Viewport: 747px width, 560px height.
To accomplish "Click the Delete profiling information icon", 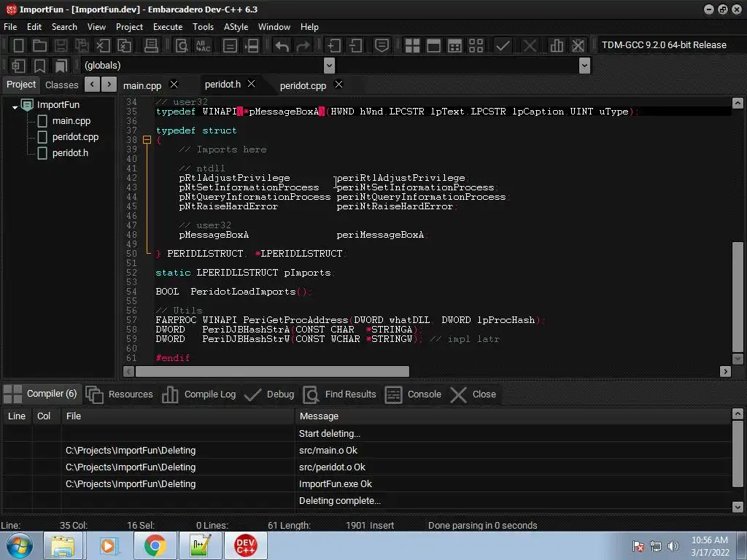I will tap(578, 46).
